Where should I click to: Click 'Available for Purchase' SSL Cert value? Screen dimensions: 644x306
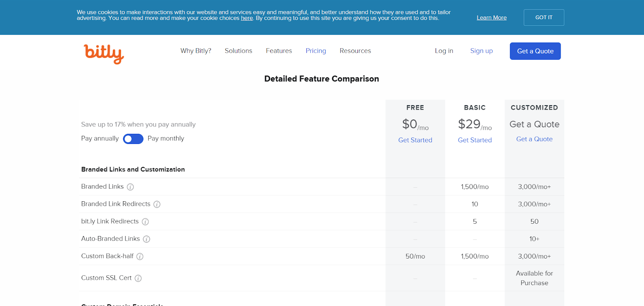pos(534,278)
